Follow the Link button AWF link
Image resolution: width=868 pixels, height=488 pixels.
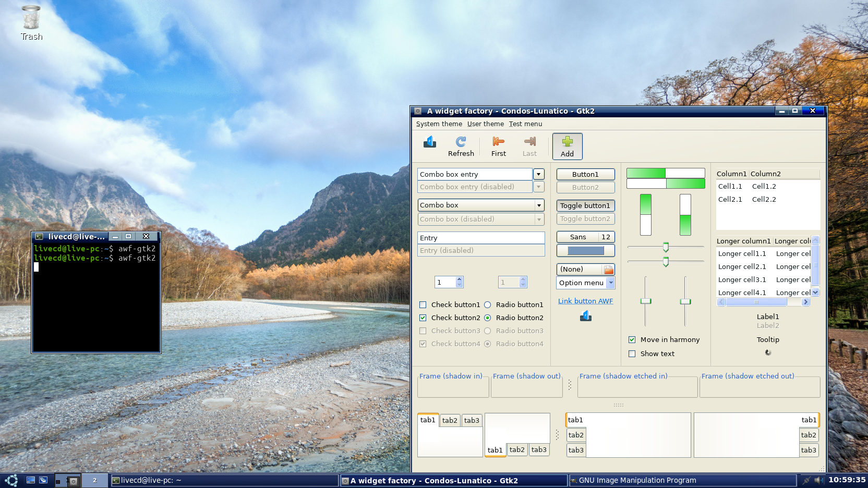tap(586, 301)
